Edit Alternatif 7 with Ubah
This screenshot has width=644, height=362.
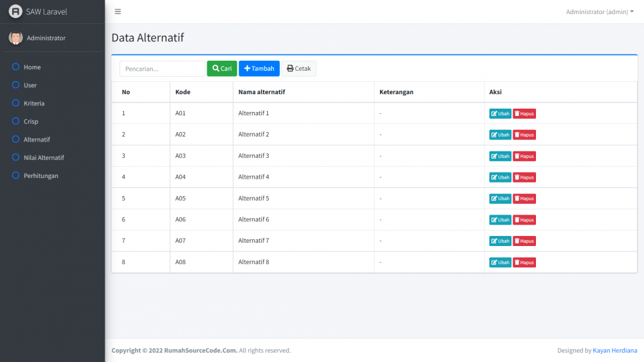[x=500, y=241]
